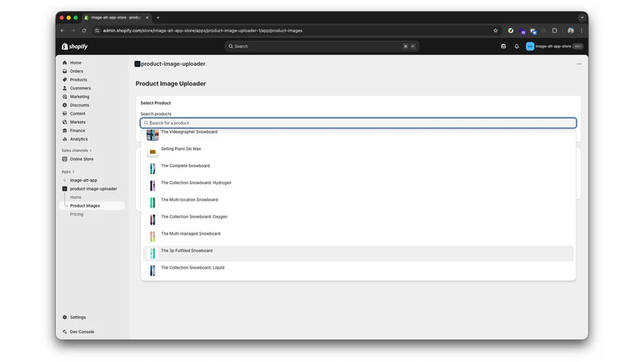The image size is (644, 362).
Task: Open the Dev Console wrench icon
Action: [64, 331]
